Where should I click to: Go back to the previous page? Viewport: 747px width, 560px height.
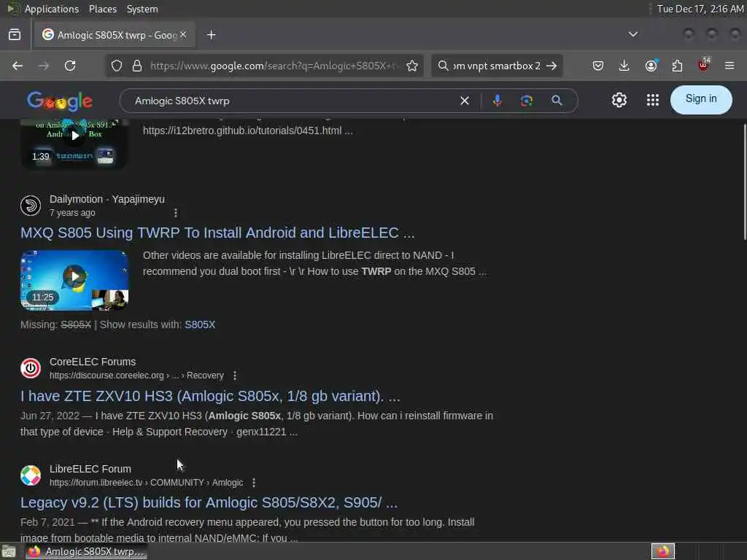pyautogui.click(x=18, y=66)
